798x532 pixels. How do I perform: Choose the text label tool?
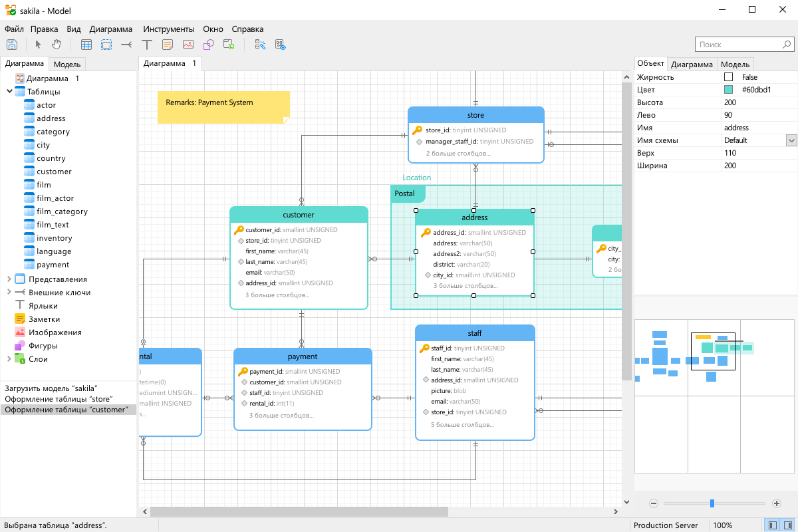147,45
